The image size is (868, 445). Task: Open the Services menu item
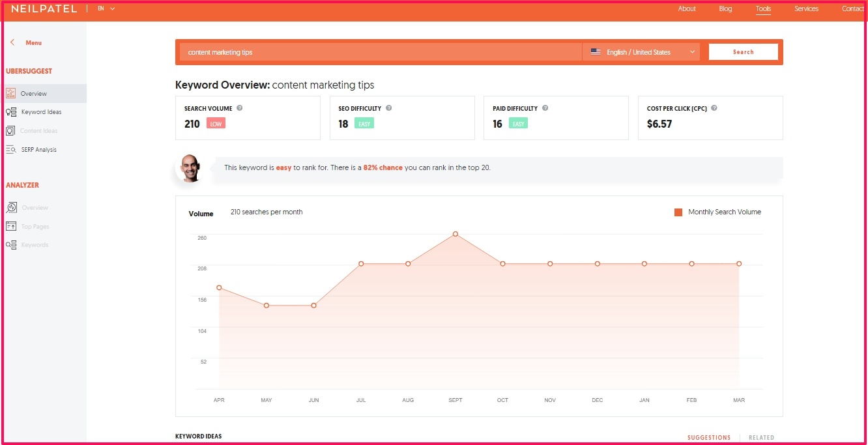(x=806, y=8)
